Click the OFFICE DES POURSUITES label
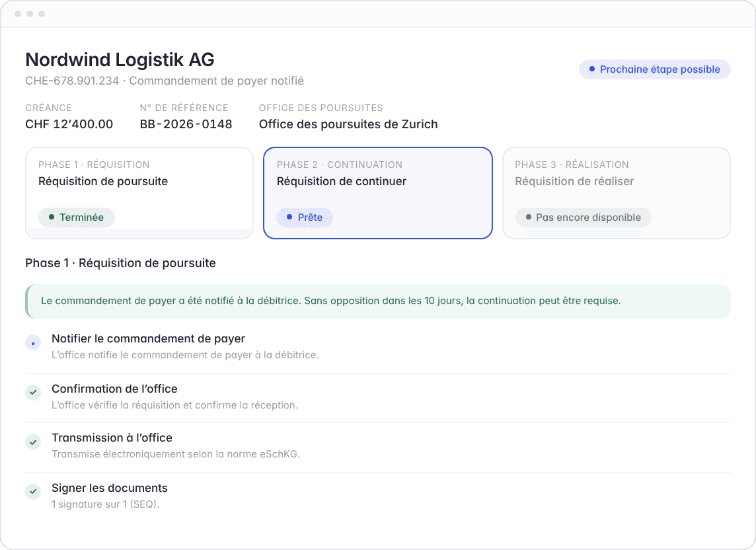The height and width of the screenshot is (550, 756). point(321,108)
